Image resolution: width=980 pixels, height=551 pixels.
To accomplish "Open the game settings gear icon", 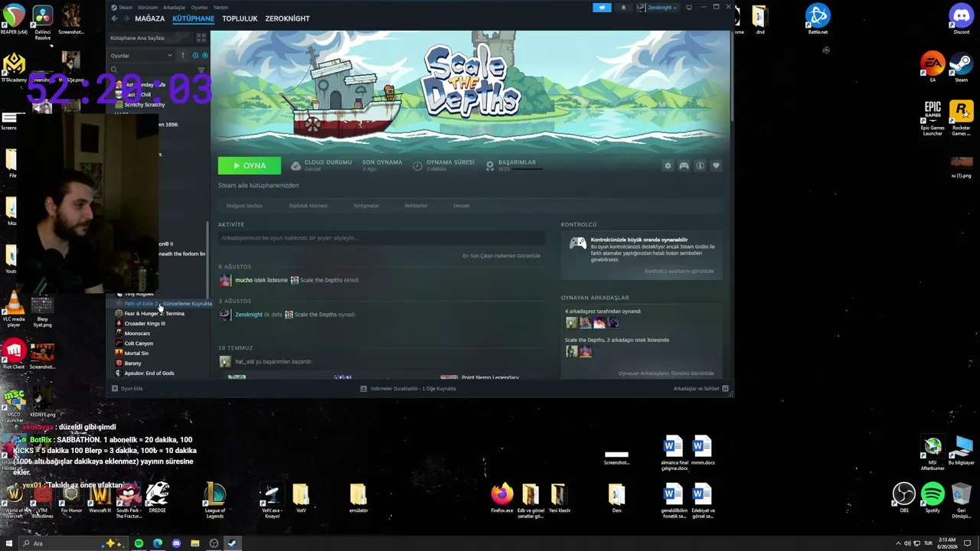I will (x=668, y=166).
